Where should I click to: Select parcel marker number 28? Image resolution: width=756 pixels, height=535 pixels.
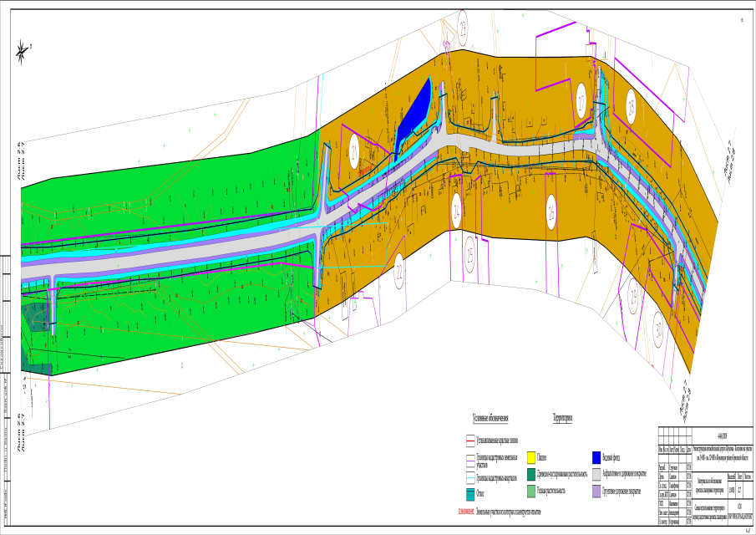coord(632,107)
